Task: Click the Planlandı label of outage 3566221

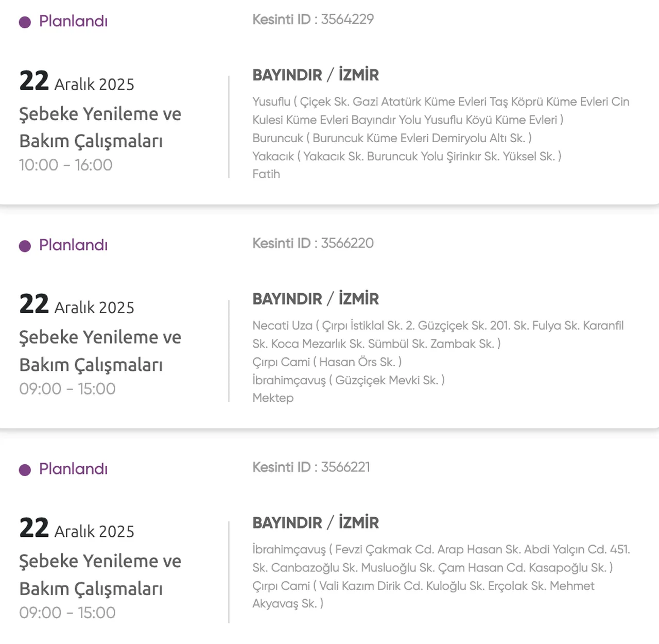Action: click(73, 469)
